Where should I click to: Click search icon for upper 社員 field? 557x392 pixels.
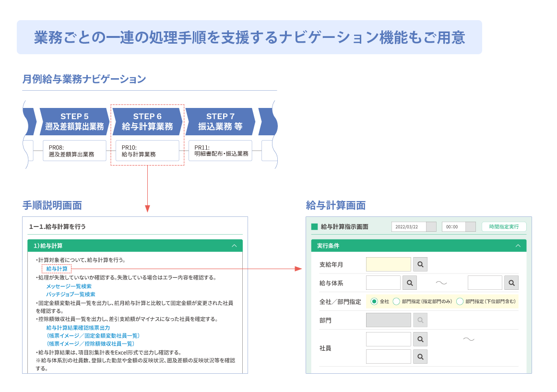click(x=420, y=339)
